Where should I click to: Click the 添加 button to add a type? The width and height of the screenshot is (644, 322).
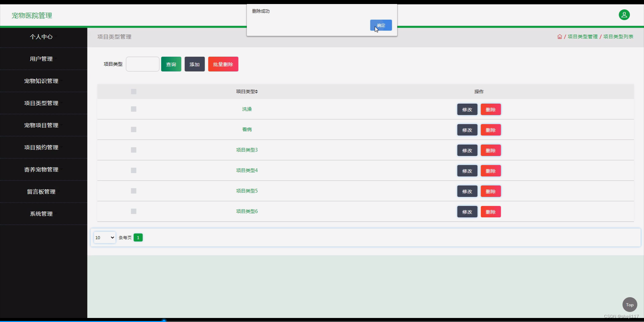pos(195,64)
